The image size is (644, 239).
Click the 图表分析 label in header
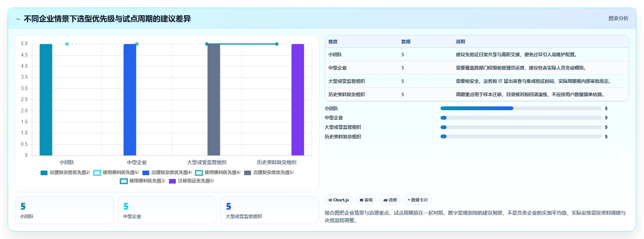(x=618, y=18)
